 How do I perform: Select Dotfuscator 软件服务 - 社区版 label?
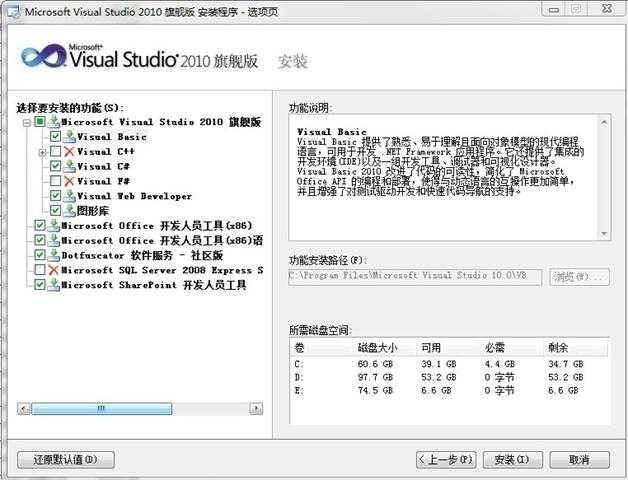point(142,255)
